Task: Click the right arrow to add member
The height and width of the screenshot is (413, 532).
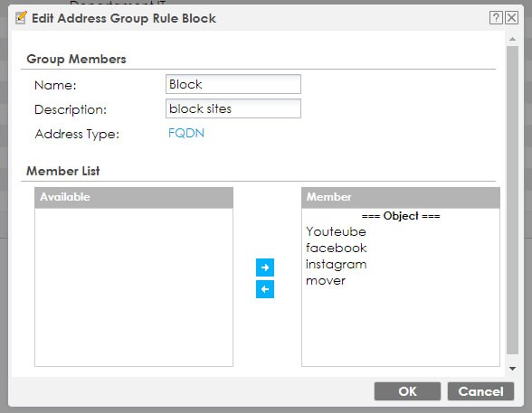Action: click(x=265, y=268)
